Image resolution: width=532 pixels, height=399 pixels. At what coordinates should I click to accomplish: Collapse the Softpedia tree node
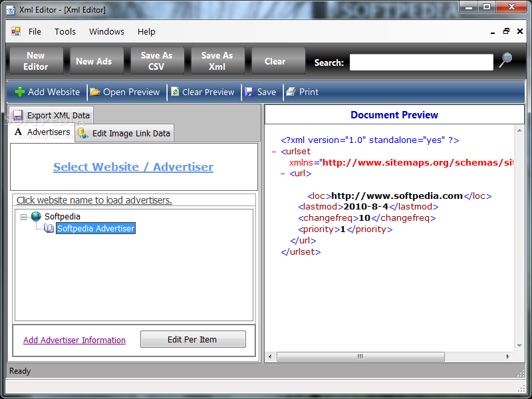[23, 217]
